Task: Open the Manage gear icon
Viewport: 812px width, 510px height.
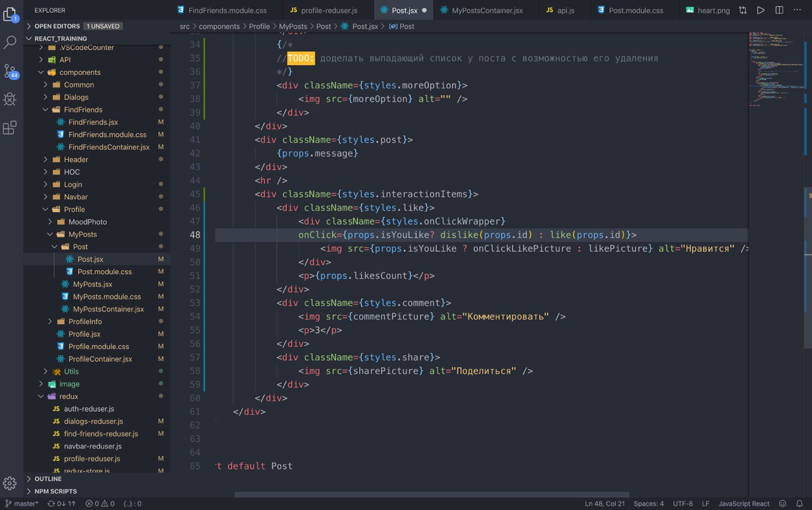Action: (x=10, y=483)
